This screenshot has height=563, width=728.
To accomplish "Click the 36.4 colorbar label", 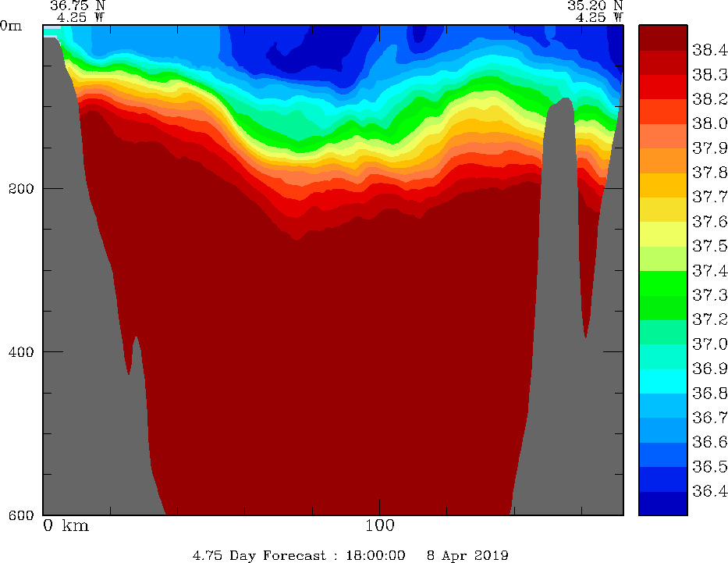I will click(x=709, y=491).
